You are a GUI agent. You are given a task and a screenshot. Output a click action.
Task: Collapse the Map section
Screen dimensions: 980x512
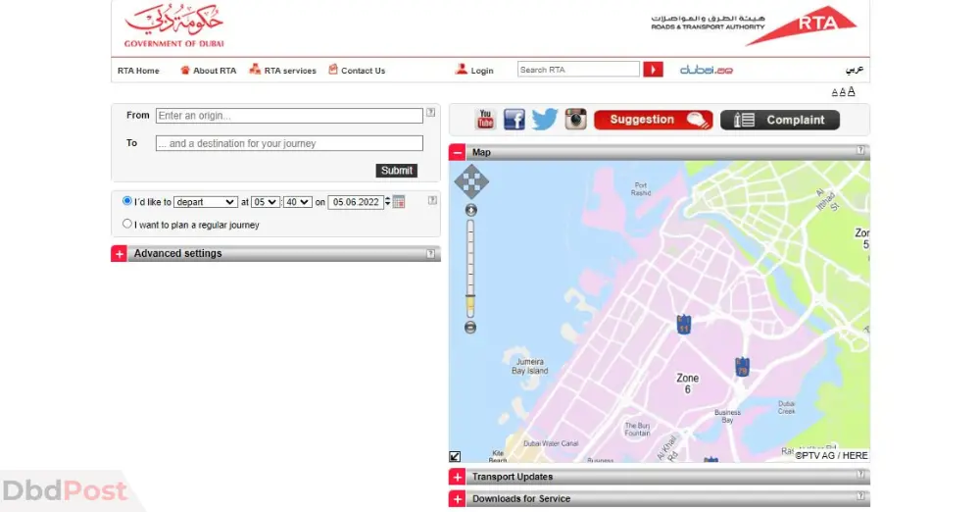(x=457, y=152)
